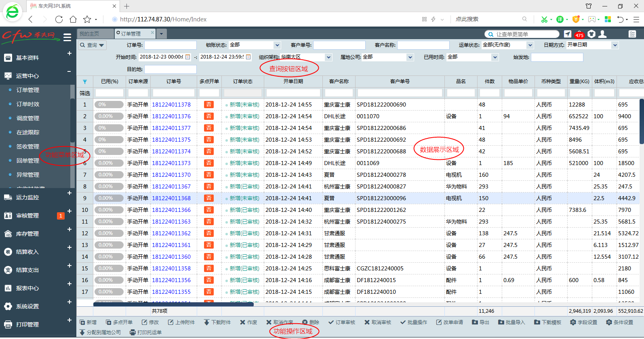
Task: Open 异常管理 in the sidebar
Action: click(x=28, y=175)
